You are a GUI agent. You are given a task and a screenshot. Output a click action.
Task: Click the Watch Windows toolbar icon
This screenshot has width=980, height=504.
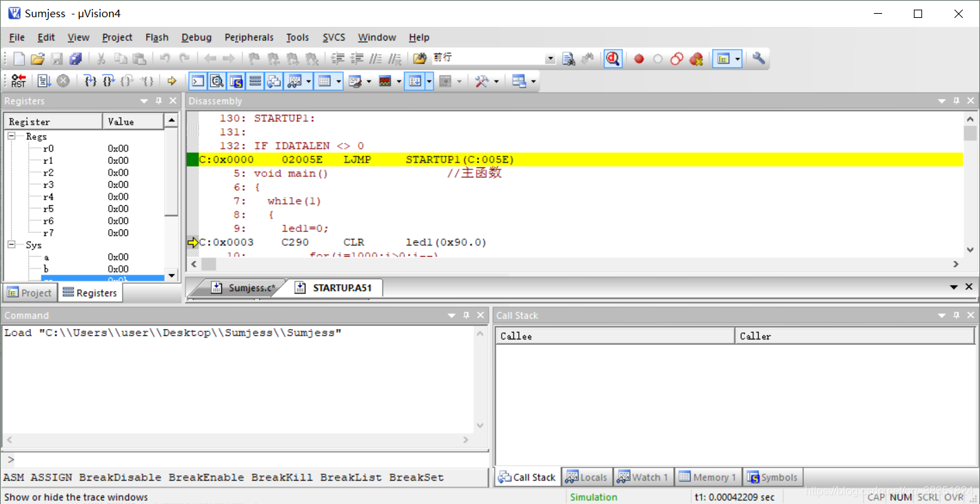click(x=294, y=81)
